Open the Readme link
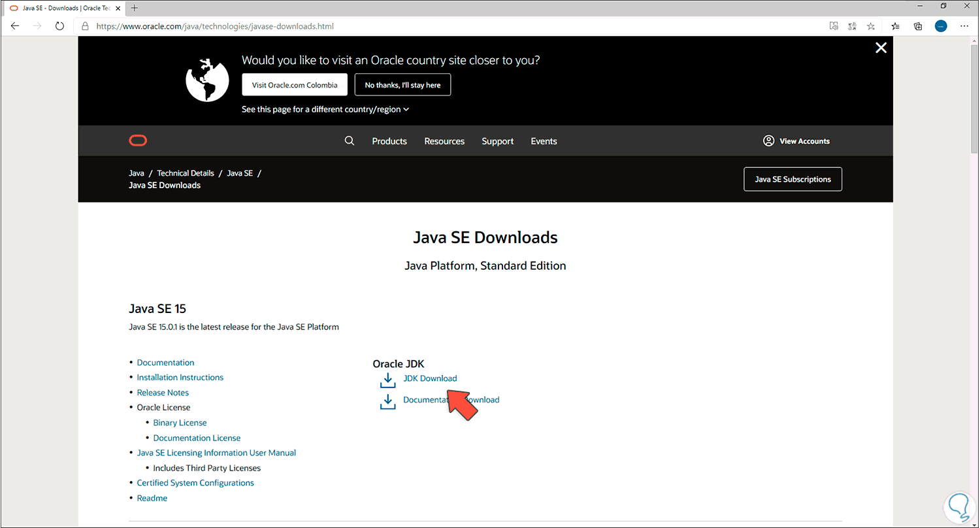Screen dimensions: 980x528 click(x=152, y=498)
